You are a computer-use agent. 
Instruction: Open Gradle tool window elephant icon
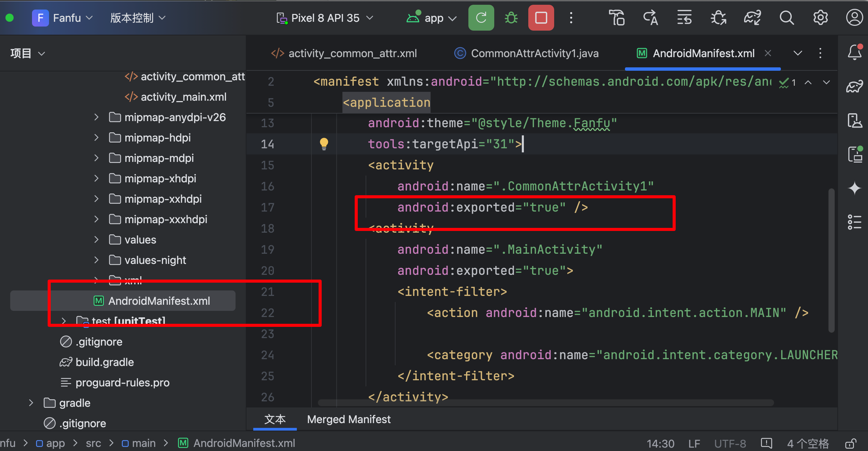(854, 86)
